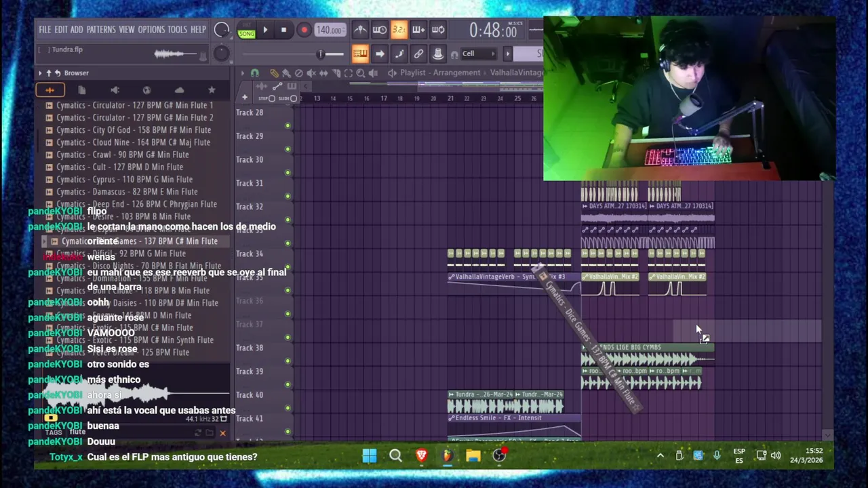Show hidden system tray icons
This screenshot has width=868, height=488.
(x=660, y=455)
